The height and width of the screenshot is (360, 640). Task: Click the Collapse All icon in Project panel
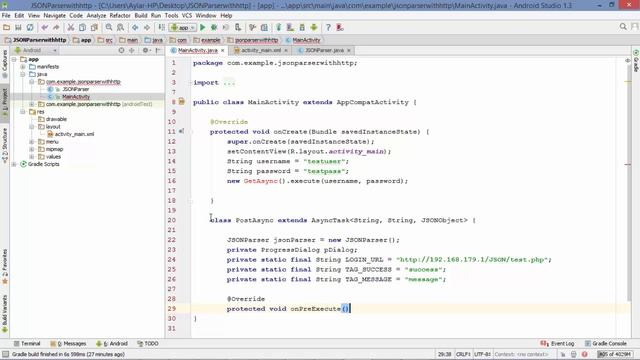point(131,50)
